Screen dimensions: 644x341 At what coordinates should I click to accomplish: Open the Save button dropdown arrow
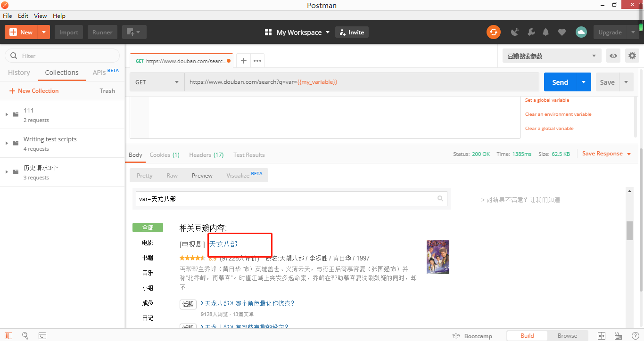626,82
